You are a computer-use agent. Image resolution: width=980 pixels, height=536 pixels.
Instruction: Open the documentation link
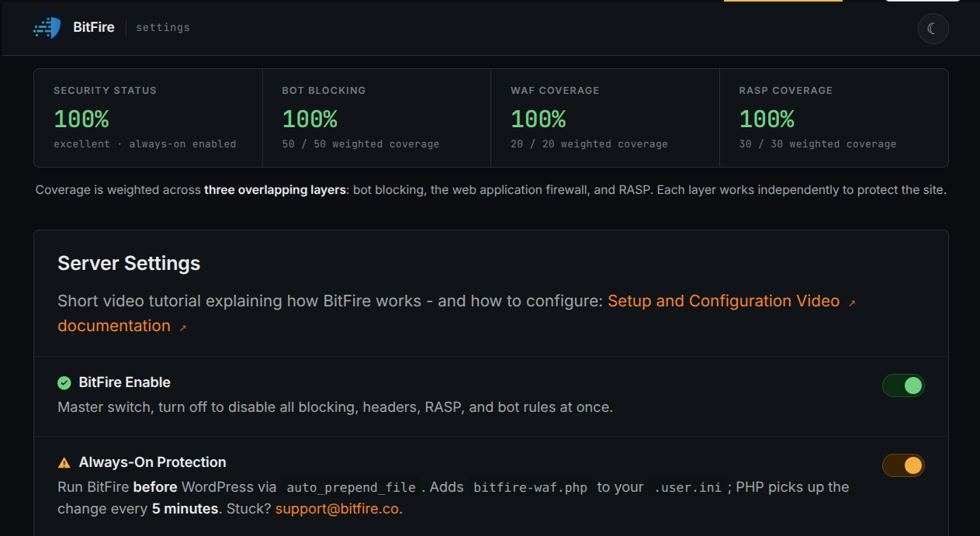114,326
